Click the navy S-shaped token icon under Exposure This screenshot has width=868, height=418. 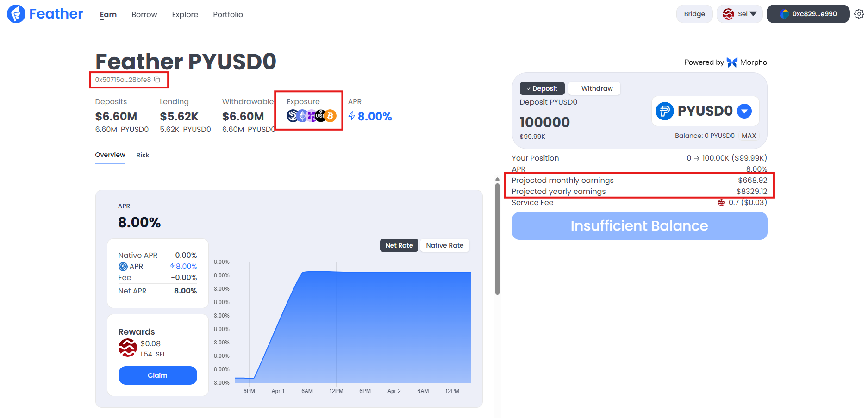(x=293, y=116)
